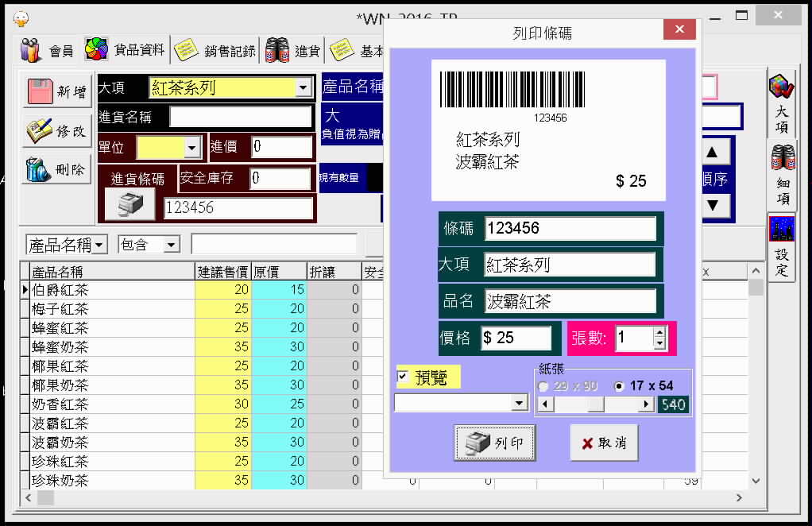Image resolution: width=812 pixels, height=526 pixels.
Task: Open the 會員 members tab
Action: tap(47, 51)
